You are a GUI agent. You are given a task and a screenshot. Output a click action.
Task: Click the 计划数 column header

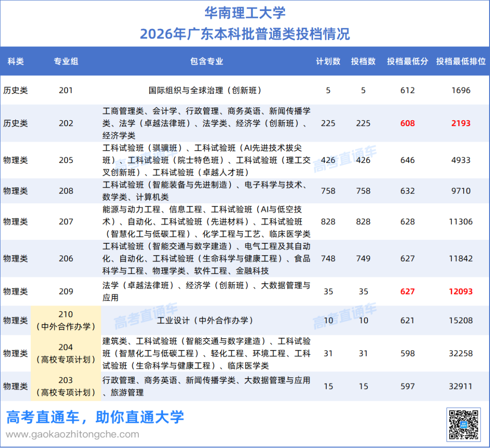328,61
